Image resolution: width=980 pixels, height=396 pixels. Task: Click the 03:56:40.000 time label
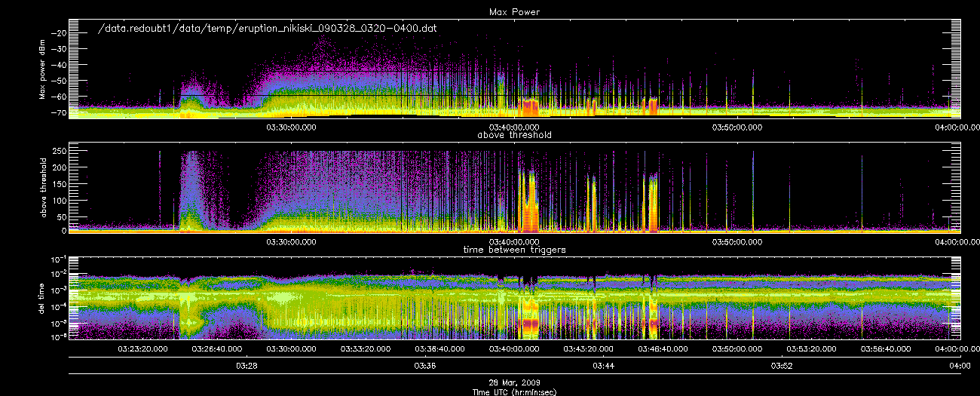point(884,349)
